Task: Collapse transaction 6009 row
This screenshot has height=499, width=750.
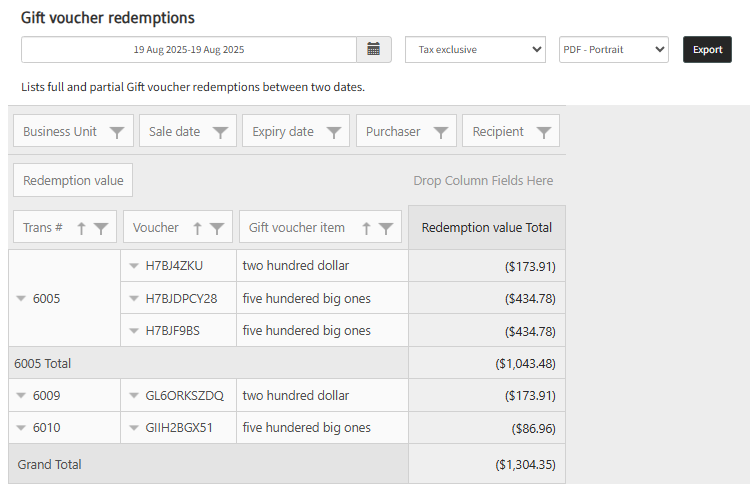Action: (x=22, y=395)
